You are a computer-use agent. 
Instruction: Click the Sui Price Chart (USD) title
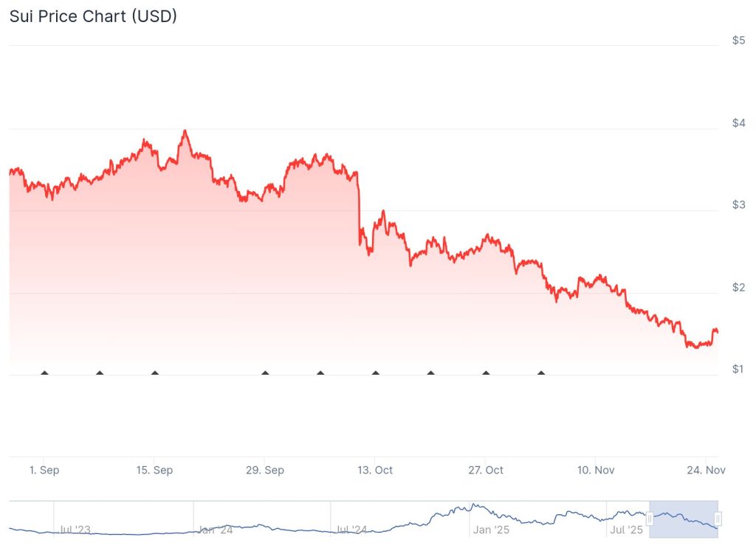(93, 15)
